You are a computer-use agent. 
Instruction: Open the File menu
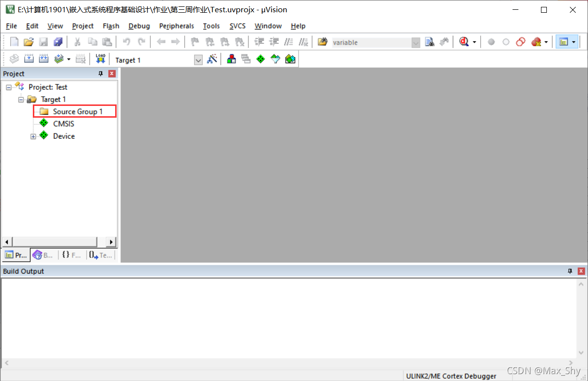point(11,26)
